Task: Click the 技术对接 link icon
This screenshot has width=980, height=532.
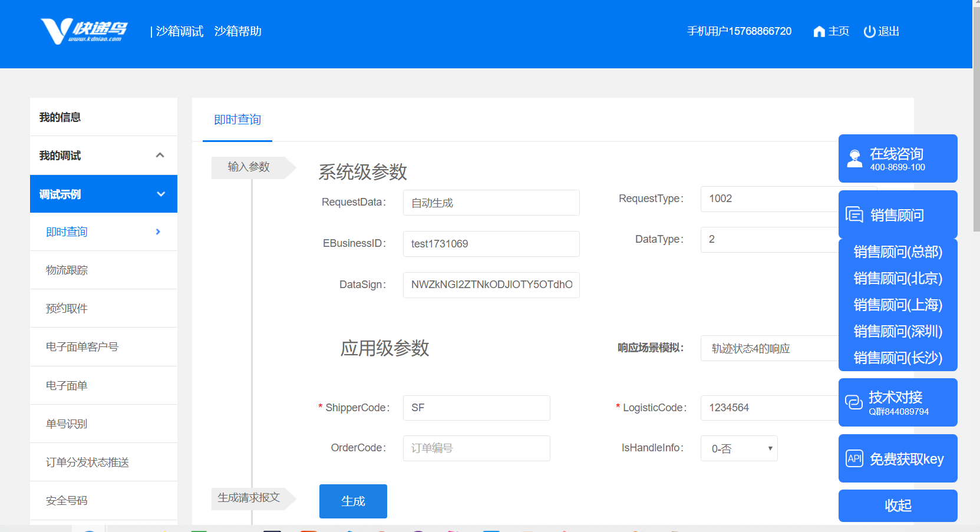Action: click(854, 402)
